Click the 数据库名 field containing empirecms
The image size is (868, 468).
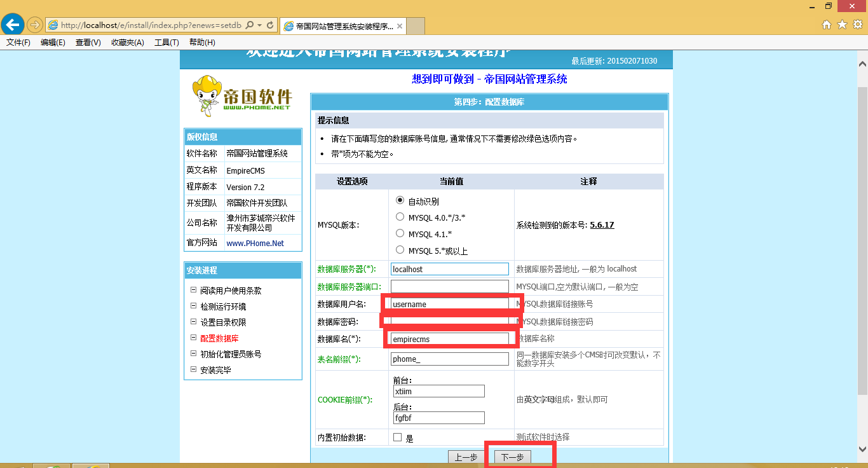[450, 339]
